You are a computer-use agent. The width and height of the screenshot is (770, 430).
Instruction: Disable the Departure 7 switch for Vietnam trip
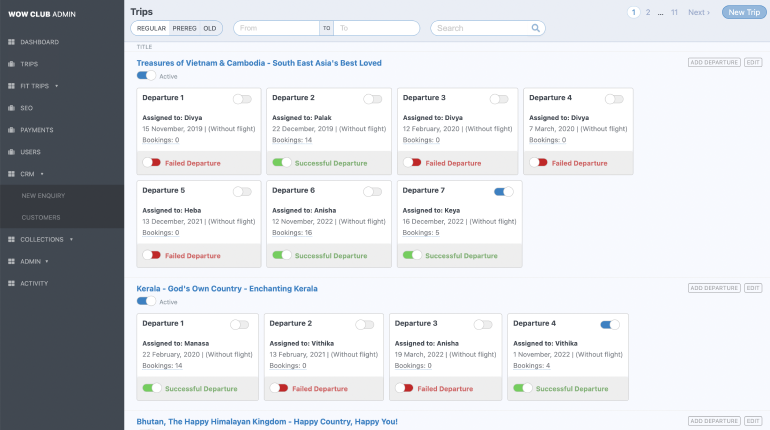[x=504, y=191]
